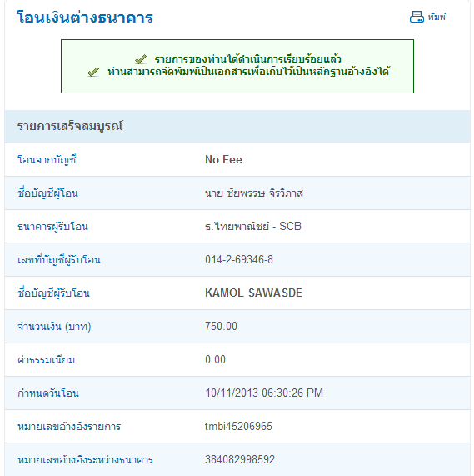This screenshot has width=474, height=476.
Task: Click the label หมายเลขอ้างอิงระหว่างธนาคาร
Action: (x=85, y=460)
